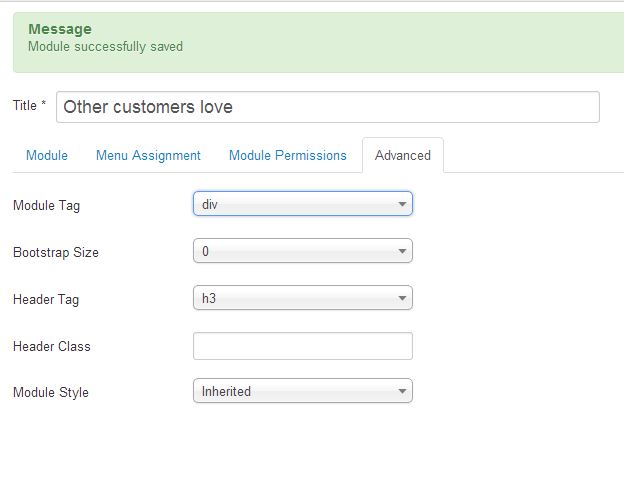Click the Module Style label
Screen dimensions: 624x502
coord(50,392)
